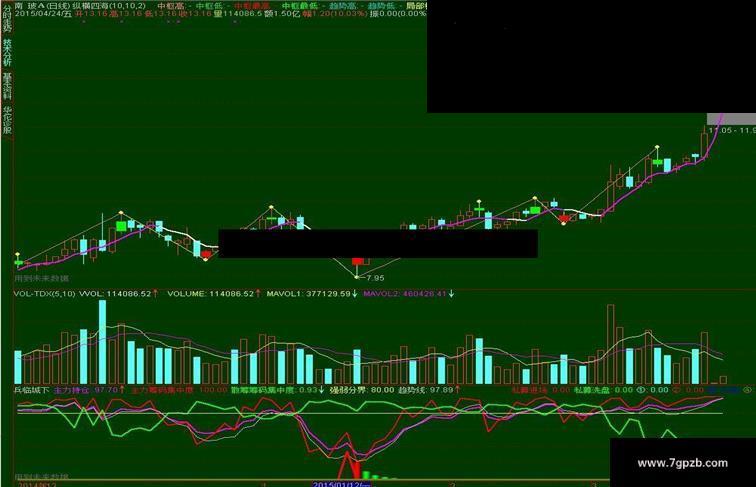756x487 pixels.
Task: Click the 7.95 low price marker
Action: pyautogui.click(x=375, y=278)
